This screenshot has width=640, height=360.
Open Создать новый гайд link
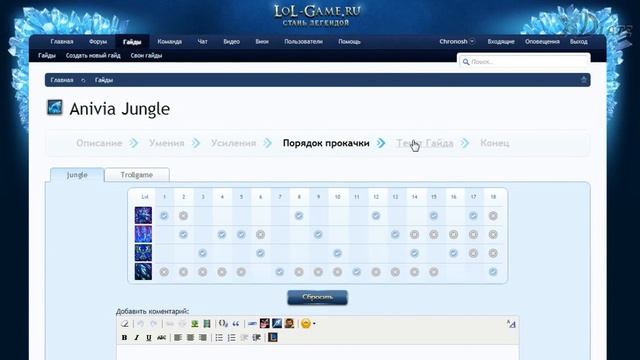click(93, 56)
